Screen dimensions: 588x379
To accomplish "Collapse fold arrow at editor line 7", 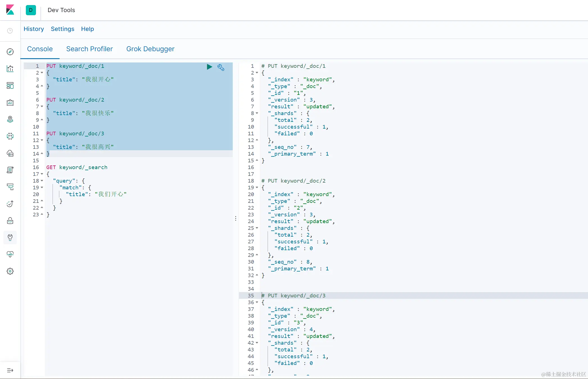I will point(42,106).
